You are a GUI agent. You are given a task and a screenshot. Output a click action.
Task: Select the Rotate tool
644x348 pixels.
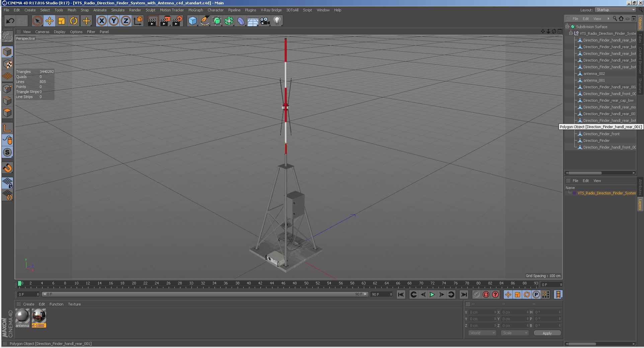(74, 21)
